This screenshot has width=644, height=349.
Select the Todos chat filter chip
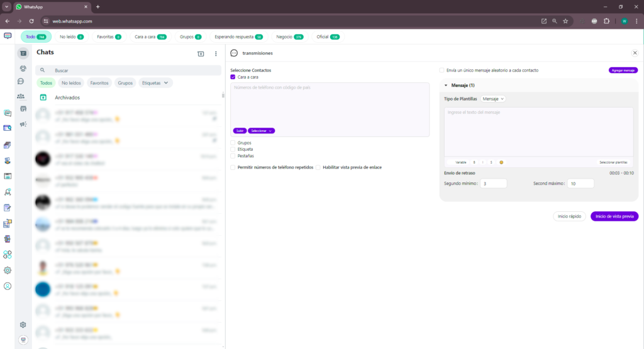(x=46, y=83)
